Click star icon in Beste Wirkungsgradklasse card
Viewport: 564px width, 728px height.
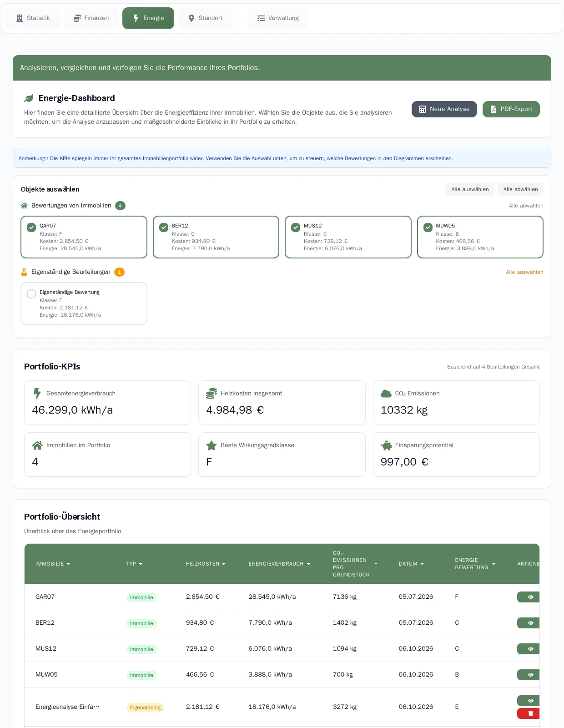[x=211, y=445]
